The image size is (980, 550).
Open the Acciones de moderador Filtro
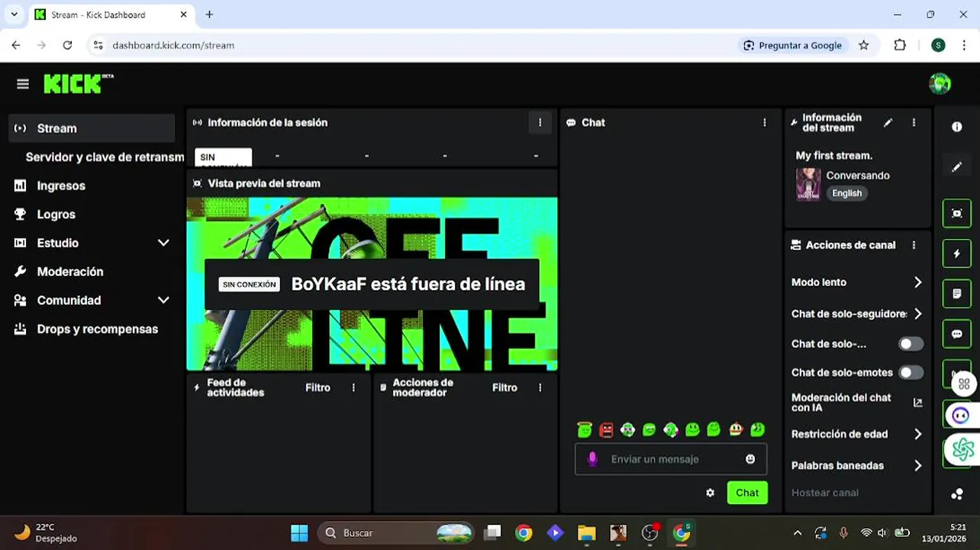[x=505, y=388]
